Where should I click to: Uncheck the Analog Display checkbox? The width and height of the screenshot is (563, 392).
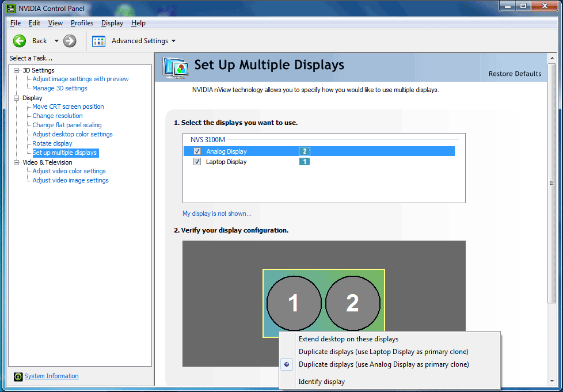[197, 151]
